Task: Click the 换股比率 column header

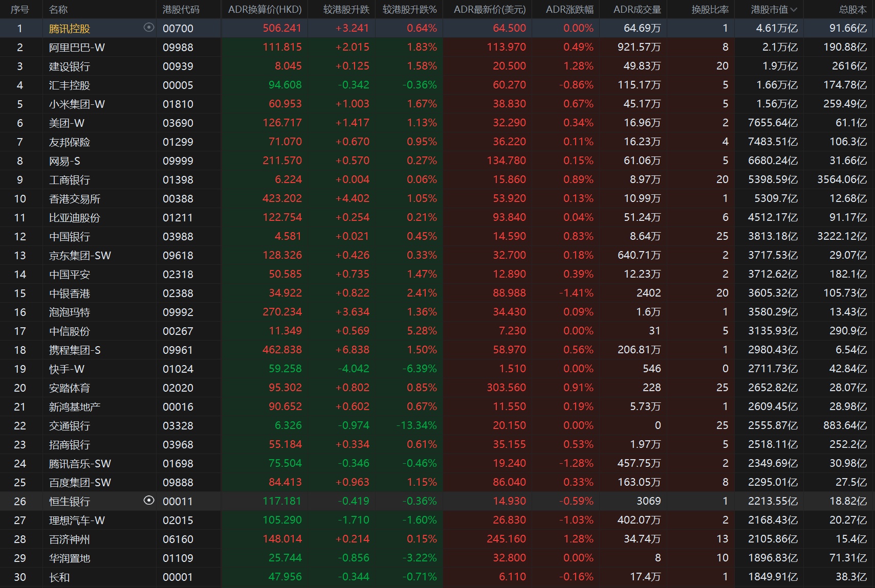Action: tap(710, 10)
